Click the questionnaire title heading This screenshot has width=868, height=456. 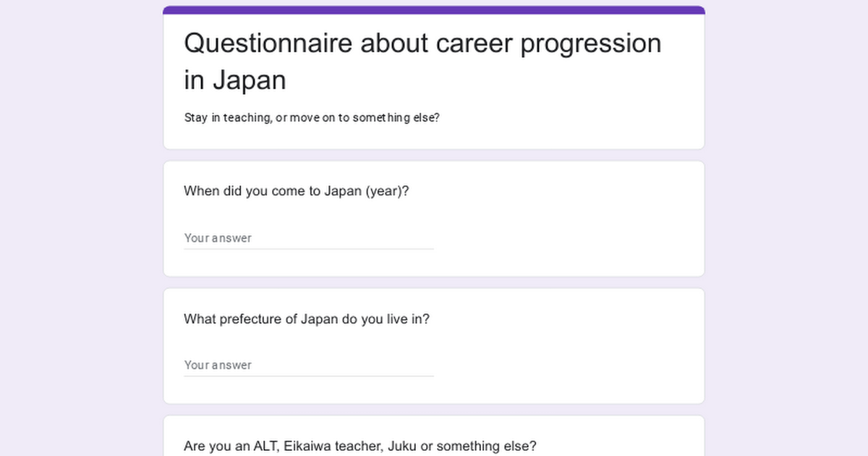click(x=422, y=62)
